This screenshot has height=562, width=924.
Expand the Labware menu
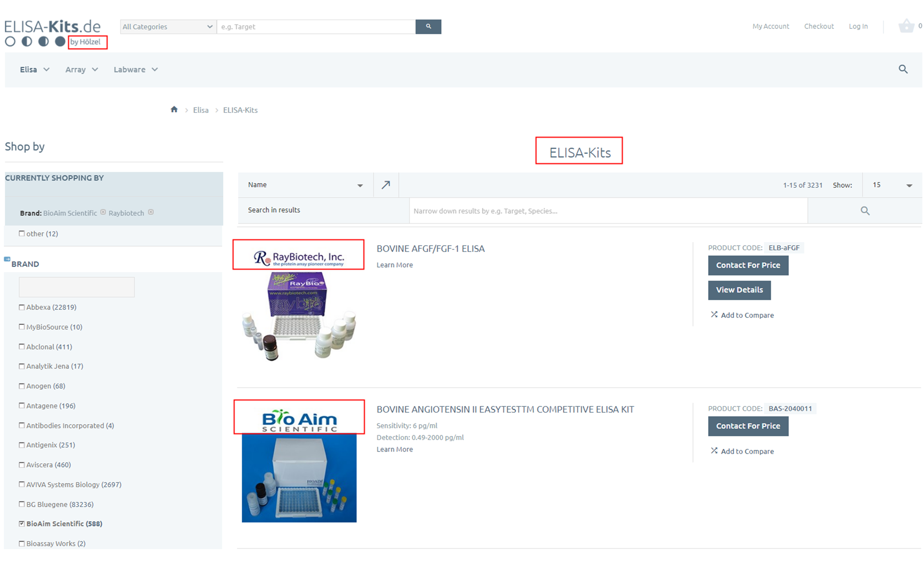click(x=136, y=69)
